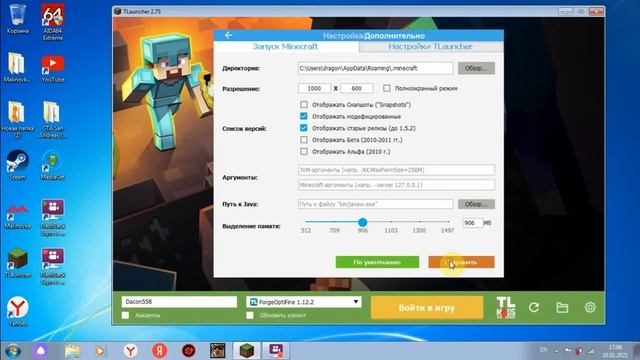Select the TLauncher desktop shortcut
This screenshot has height=360, width=640.
(18, 263)
